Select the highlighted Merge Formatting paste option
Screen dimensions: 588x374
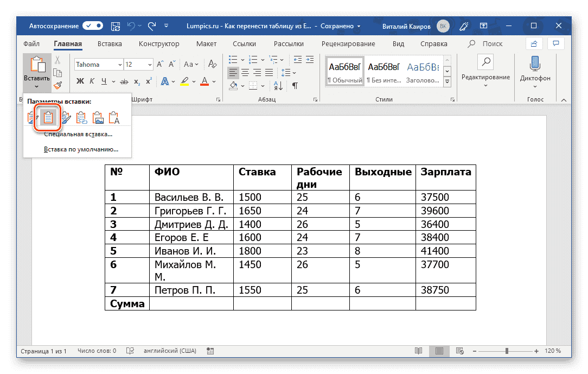click(x=48, y=117)
